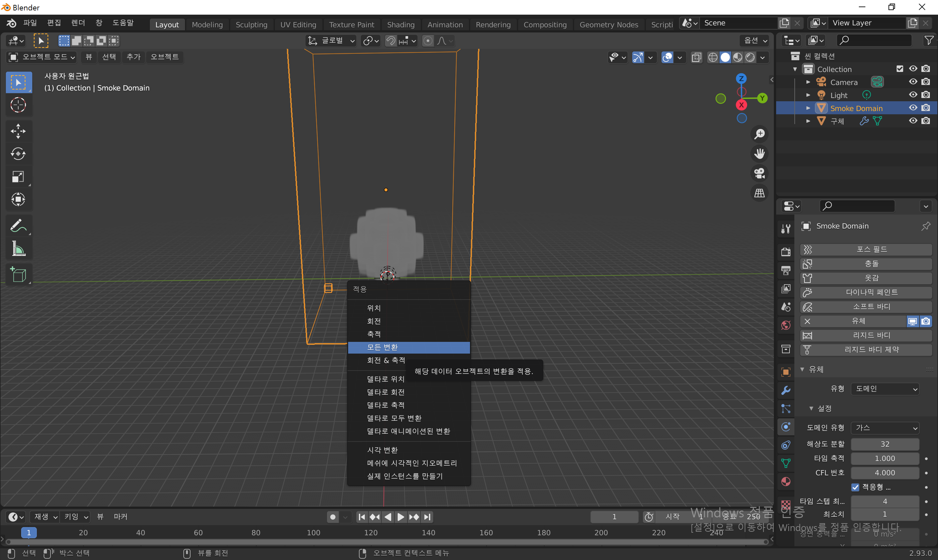Click 포스 필드 physics button
Image resolution: width=938 pixels, height=560 pixels.
(866, 249)
